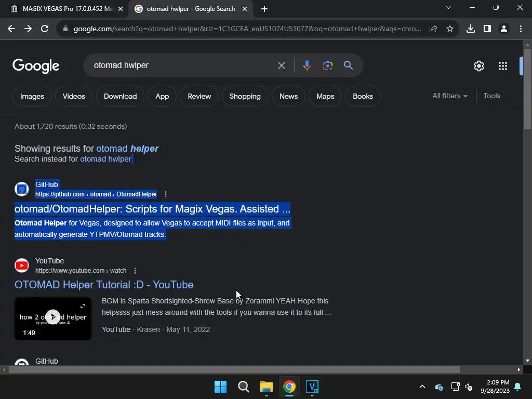Open the search Tools button
The image size is (532, 399).
pos(491,96)
